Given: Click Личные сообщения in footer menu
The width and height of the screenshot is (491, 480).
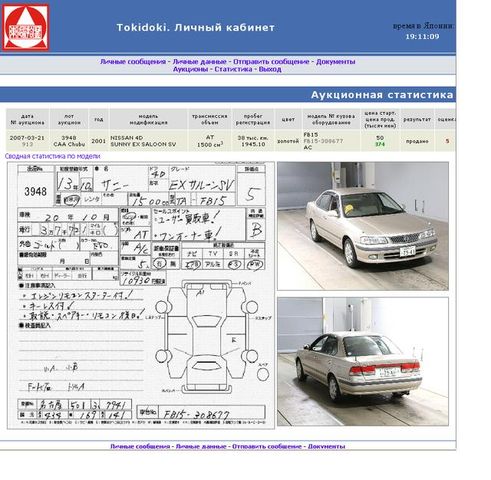Looking at the screenshot, I should point(140,446).
